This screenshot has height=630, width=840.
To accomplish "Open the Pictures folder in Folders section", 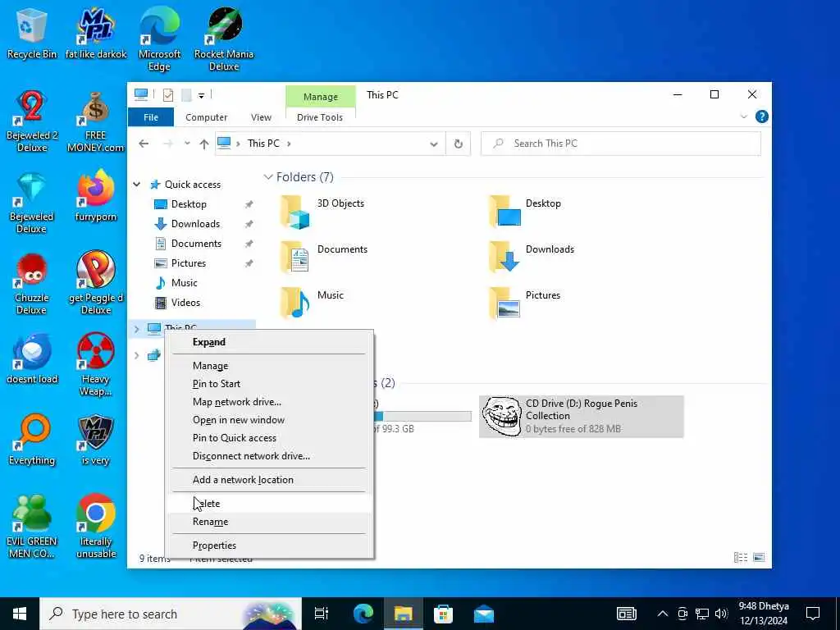I will pyautogui.click(x=526, y=304).
